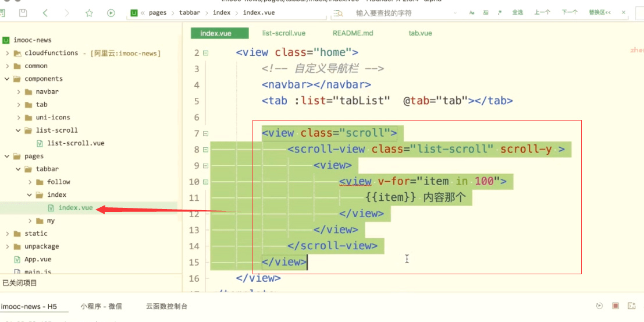
Task: Open the search history dropdown arrow
Action: tap(455, 13)
